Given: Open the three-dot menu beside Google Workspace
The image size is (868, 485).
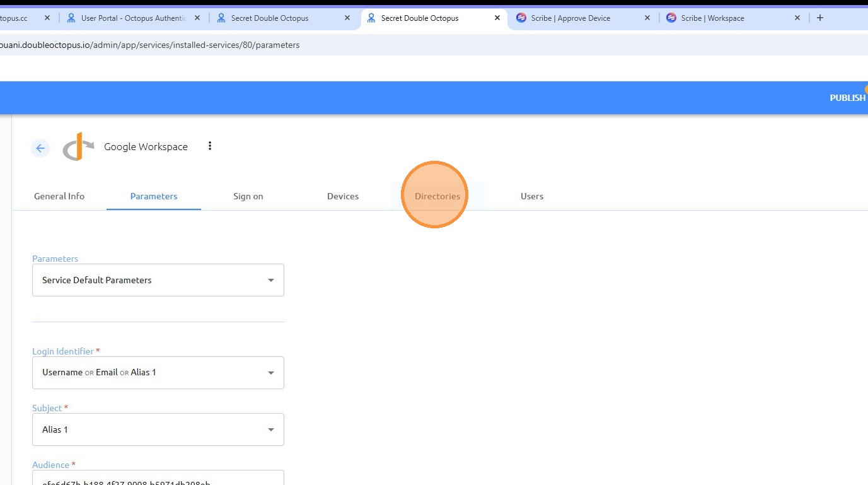Looking at the screenshot, I should 210,146.
